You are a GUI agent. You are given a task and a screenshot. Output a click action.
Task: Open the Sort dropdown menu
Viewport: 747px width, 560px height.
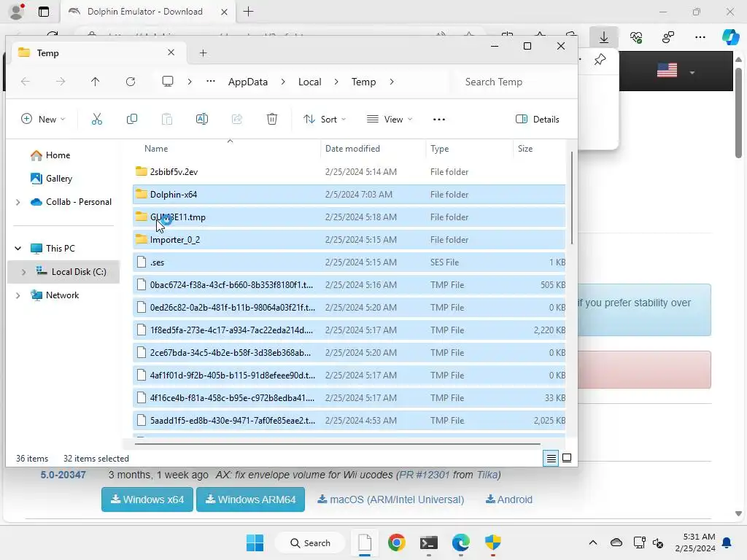pos(325,119)
